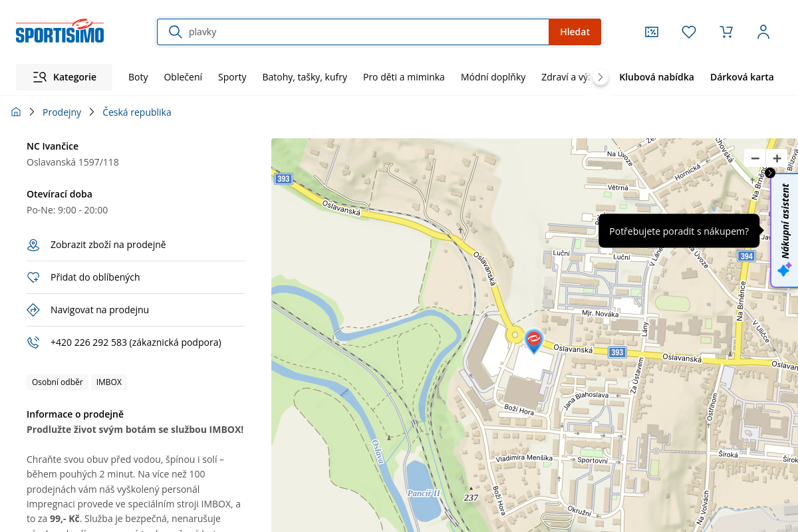This screenshot has height=532, width=798.
Task: Zoom out the map with minus button
Action: tap(755, 158)
